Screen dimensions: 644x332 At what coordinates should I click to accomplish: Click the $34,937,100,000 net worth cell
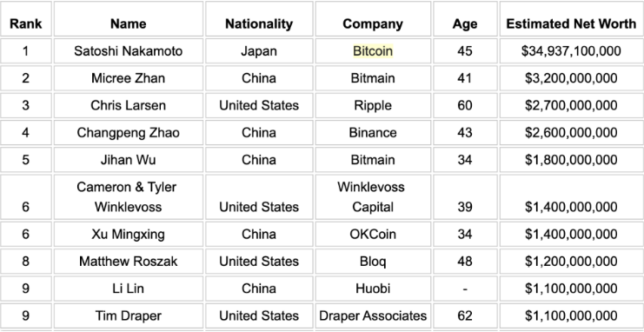571,51
